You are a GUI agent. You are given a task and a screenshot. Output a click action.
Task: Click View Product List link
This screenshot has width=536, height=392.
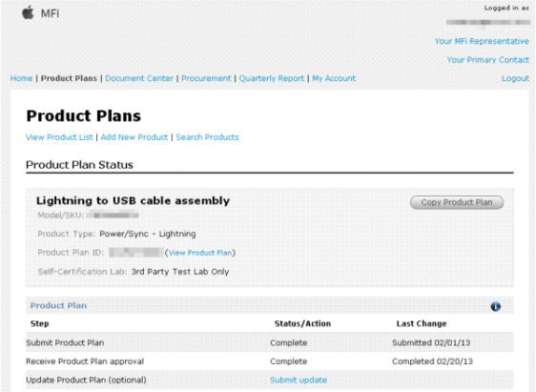[x=59, y=137]
